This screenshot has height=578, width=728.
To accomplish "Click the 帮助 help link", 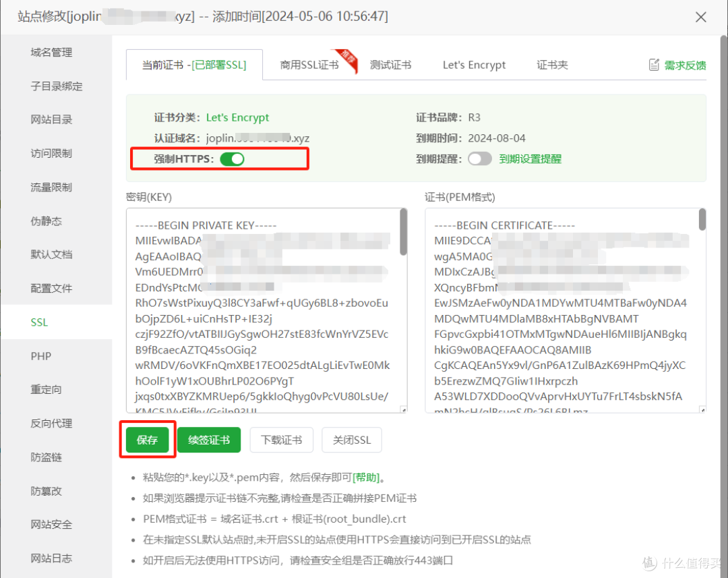I will 367,478.
